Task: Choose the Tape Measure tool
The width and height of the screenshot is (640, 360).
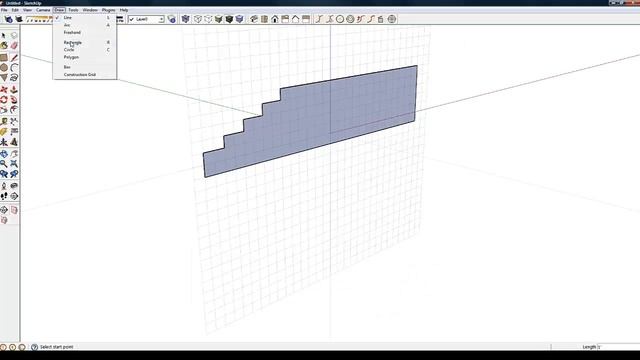Action: 4,121
